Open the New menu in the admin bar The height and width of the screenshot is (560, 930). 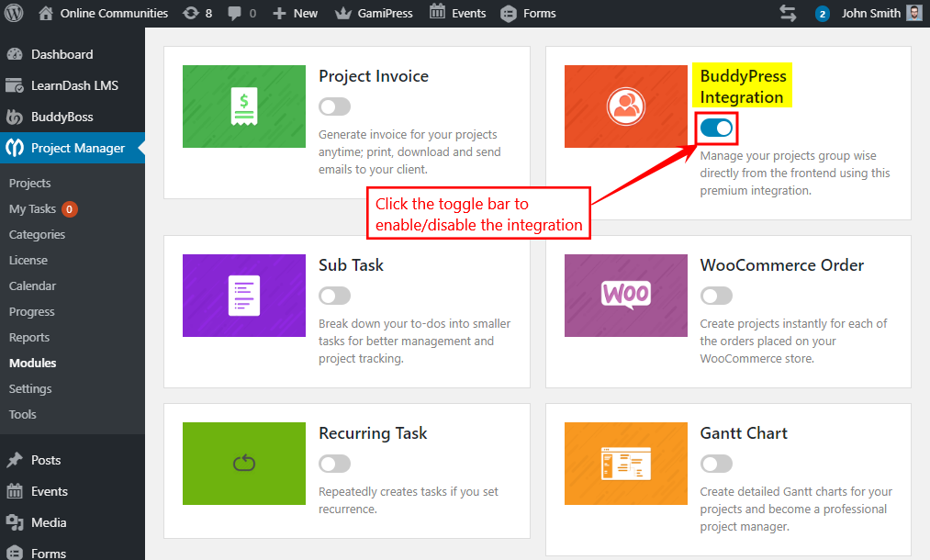(295, 13)
